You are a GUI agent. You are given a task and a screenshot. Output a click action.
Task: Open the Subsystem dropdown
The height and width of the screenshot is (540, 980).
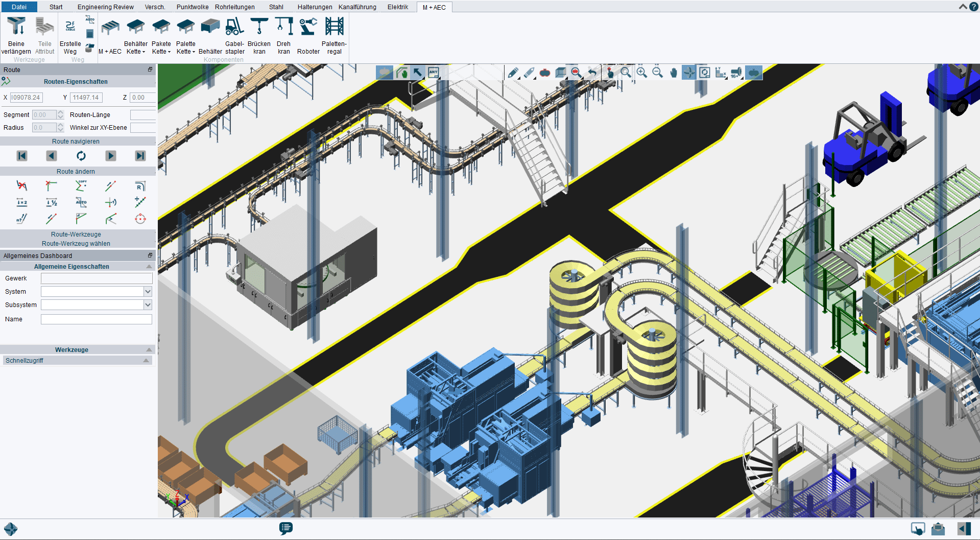(x=148, y=305)
